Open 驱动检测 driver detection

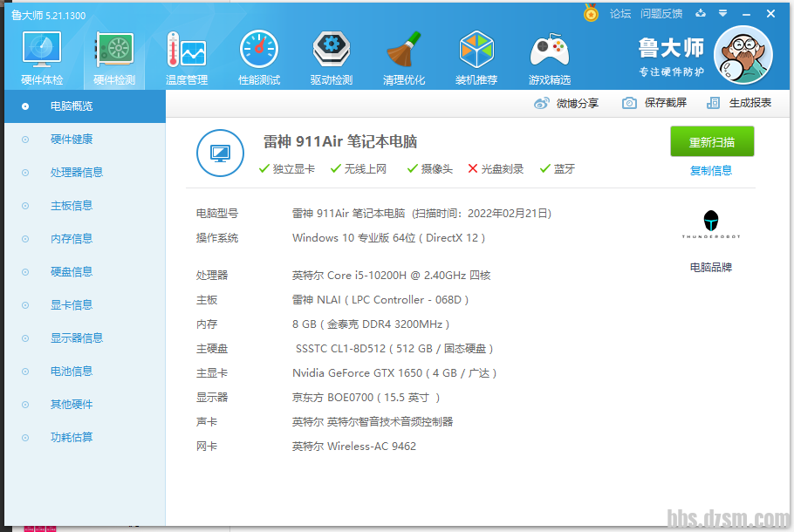(x=332, y=58)
